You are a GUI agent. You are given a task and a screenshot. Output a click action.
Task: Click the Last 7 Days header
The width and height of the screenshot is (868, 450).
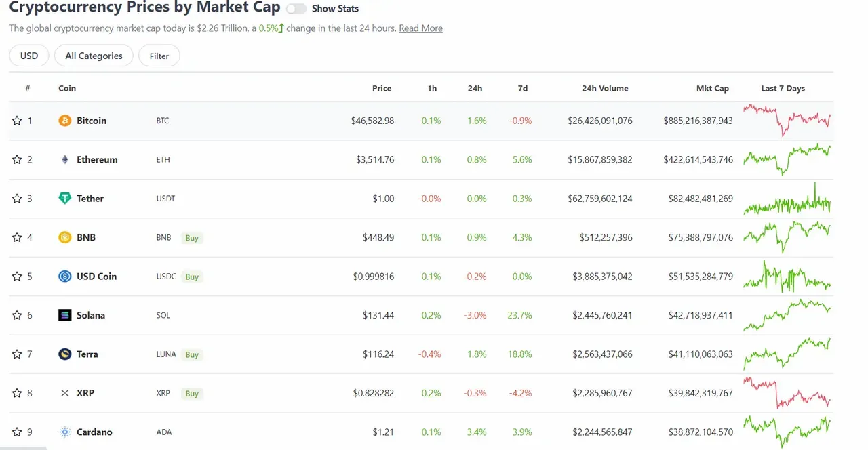(x=783, y=88)
